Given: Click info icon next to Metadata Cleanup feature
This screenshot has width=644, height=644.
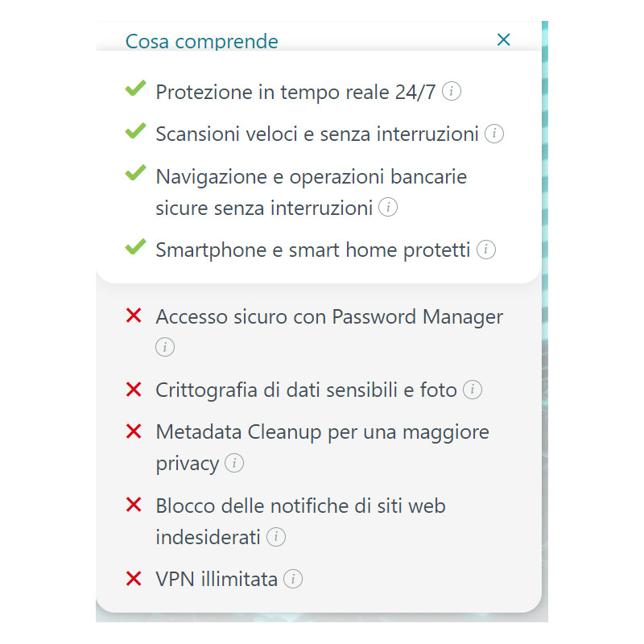Looking at the screenshot, I should click(233, 464).
